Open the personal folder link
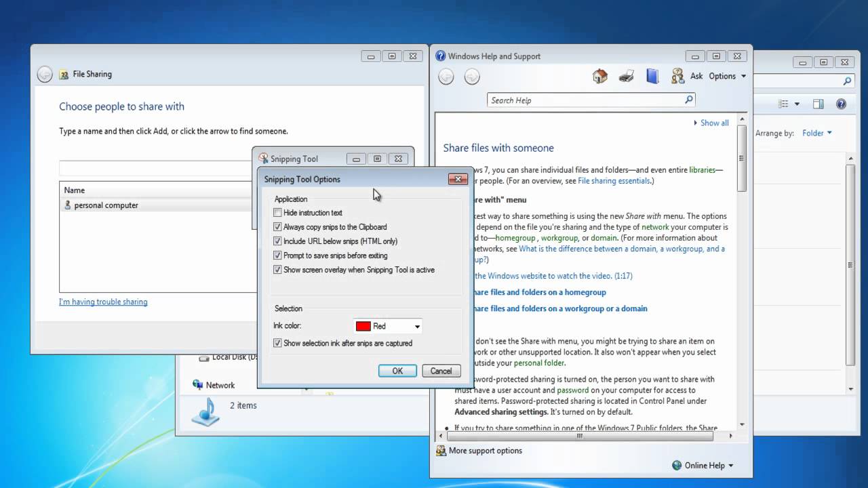 coord(538,363)
